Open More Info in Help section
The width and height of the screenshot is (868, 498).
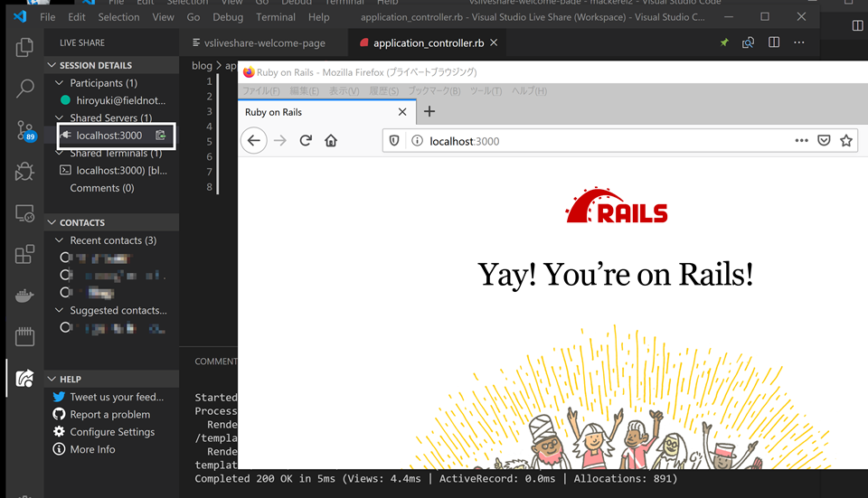coord(92,449)
